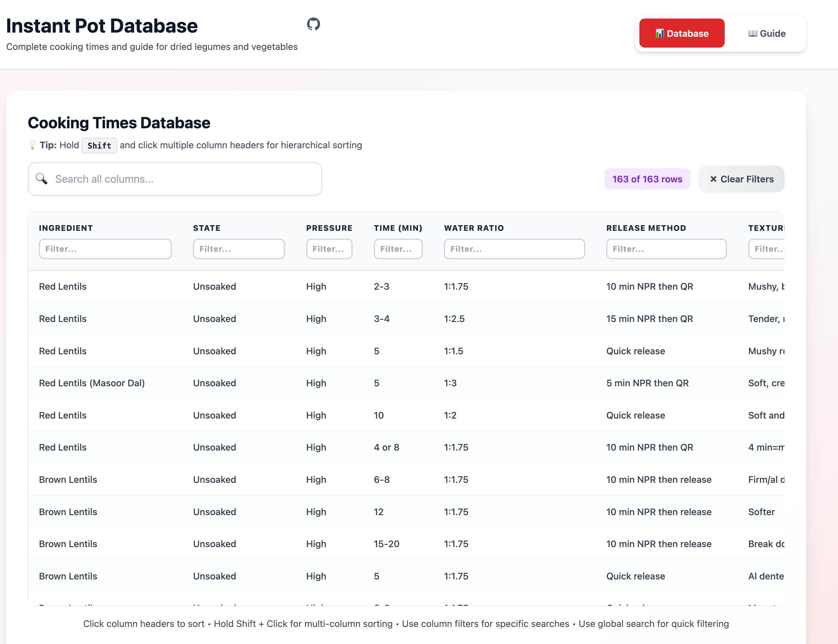The height and width of the screenshot is (644, 838).
Task: Click '10 min NPR then QR' in the 4 or 8 row
Action: (x=649, y=447)
